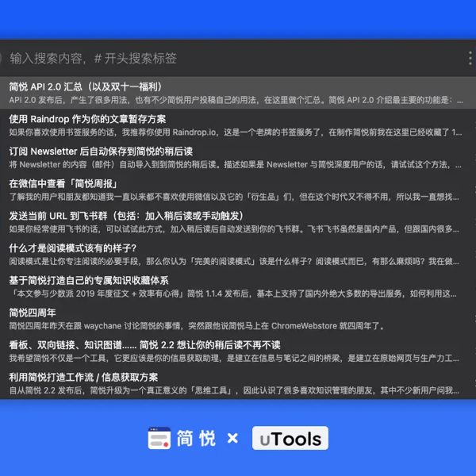The width and height of the screenshot is (476, 476).
Task: Click description starting "自从简悦 2.2 发布后"
Action: pyautogui.click(x=234, y=390)
